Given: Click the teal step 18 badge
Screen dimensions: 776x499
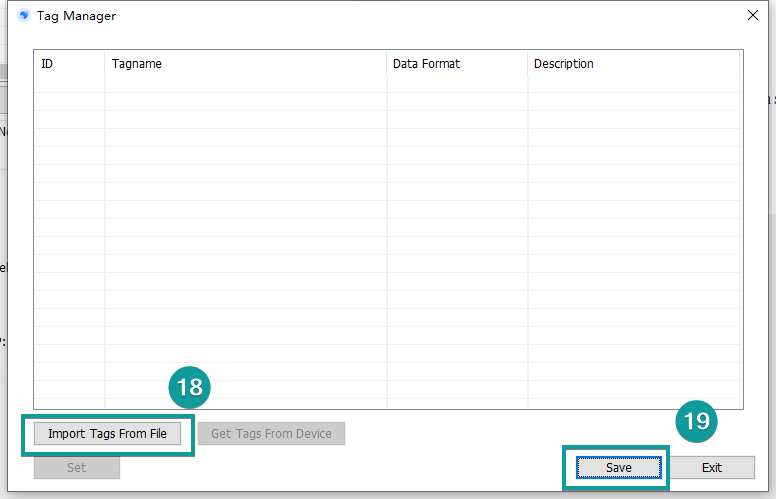Looking at the screenshot, I should 188,388.
